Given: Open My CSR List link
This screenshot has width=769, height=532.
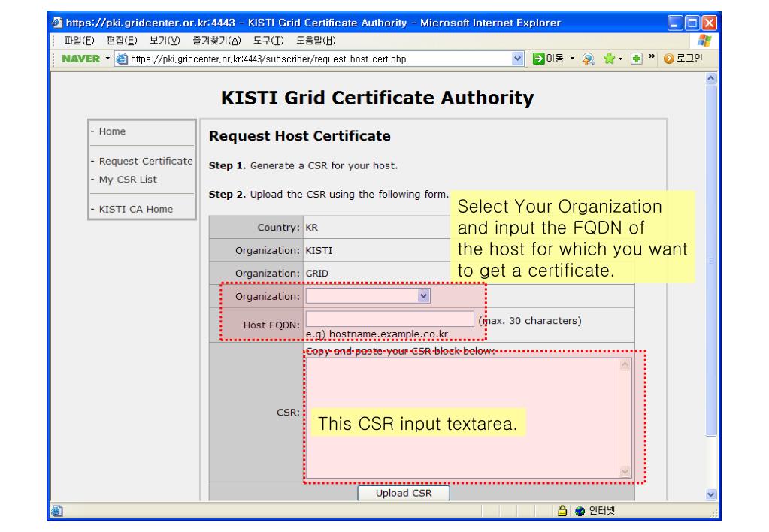Looking at the screenshot, I should coord(128,180).
